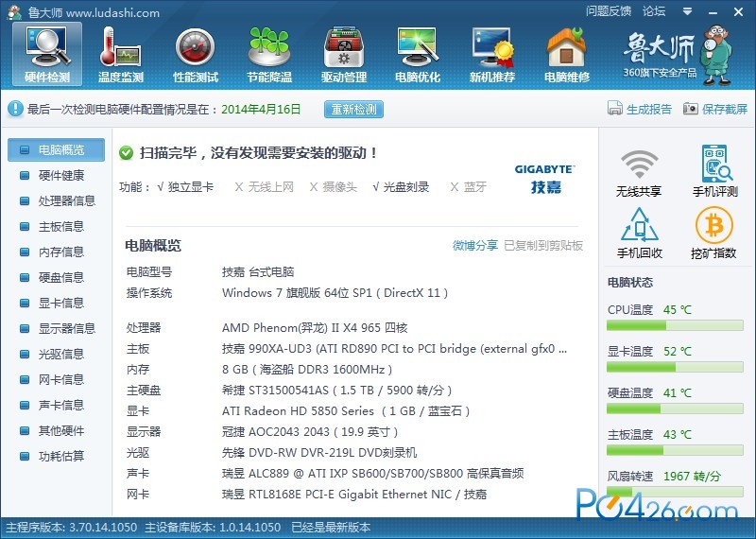Click the 独立显卡 feature indicator
The image size is (756, 539).
click(185, 186)
